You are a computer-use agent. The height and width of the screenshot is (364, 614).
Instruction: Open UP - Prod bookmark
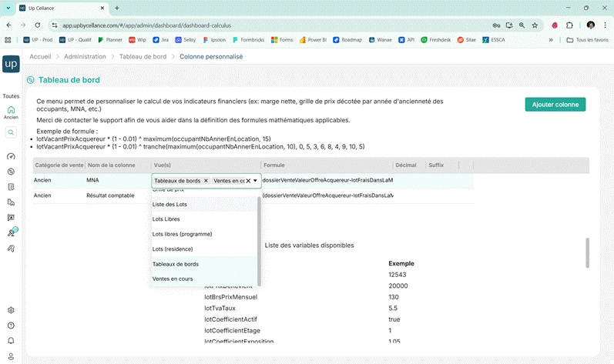coord(38,40)
